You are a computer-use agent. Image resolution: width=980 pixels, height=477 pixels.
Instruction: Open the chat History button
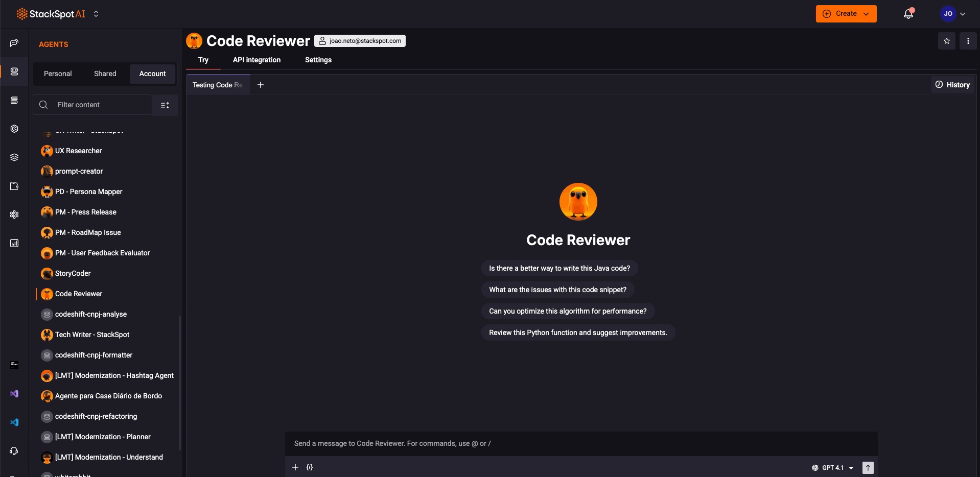[952, 85]
